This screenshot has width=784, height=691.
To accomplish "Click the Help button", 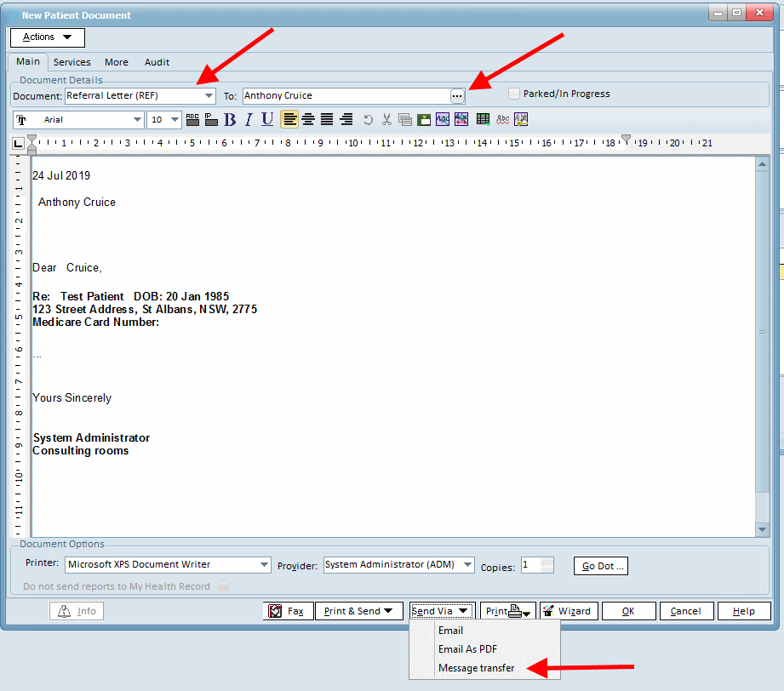I will 744,611.
